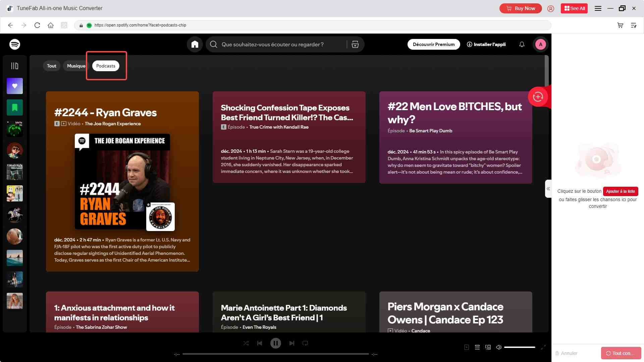Skip to next track
644x362 pixels.
coord(292,343)
